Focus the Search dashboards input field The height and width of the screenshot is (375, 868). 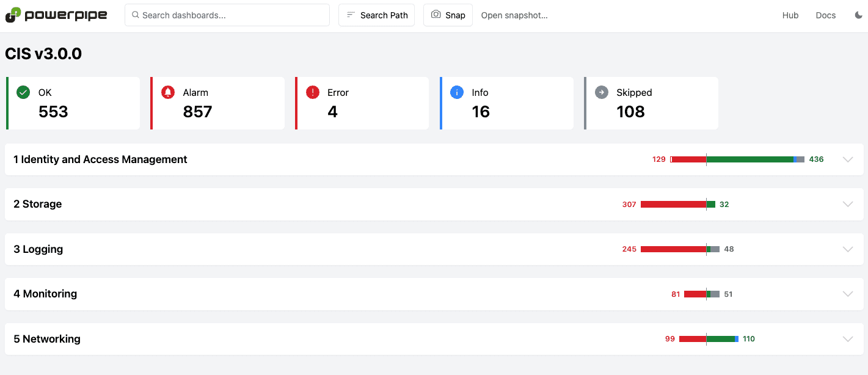point(227,15)
